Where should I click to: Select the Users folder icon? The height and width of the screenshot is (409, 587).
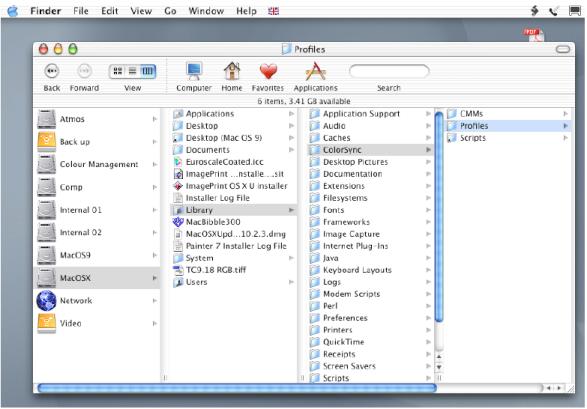pyautogui.click(x=178, y=282)
